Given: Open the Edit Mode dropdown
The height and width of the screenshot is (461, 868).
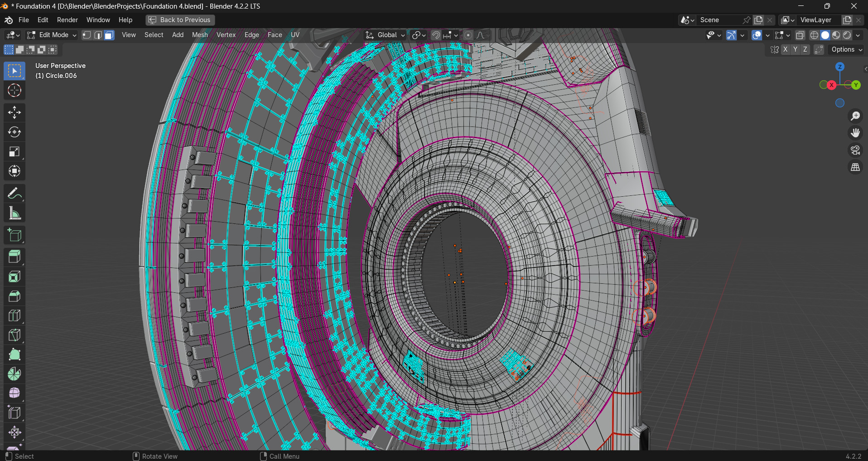Looking at the screenshot, I should point(52,35).
